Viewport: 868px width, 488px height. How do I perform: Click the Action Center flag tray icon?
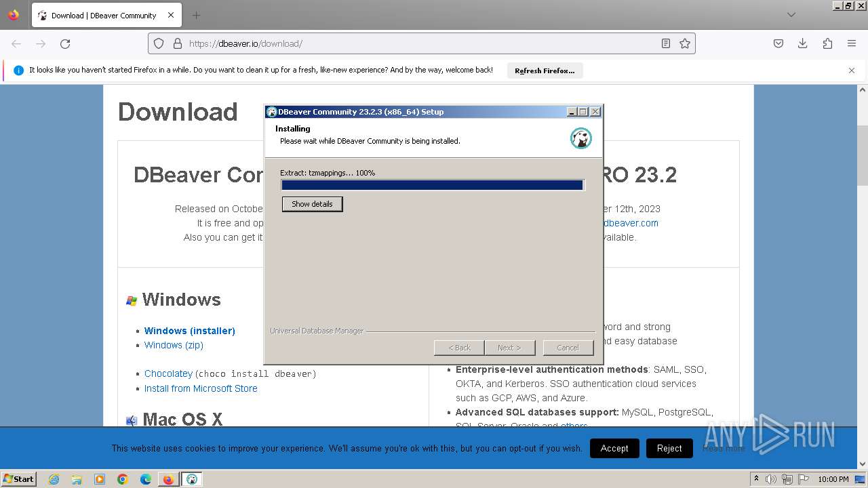tap(802, 479)
